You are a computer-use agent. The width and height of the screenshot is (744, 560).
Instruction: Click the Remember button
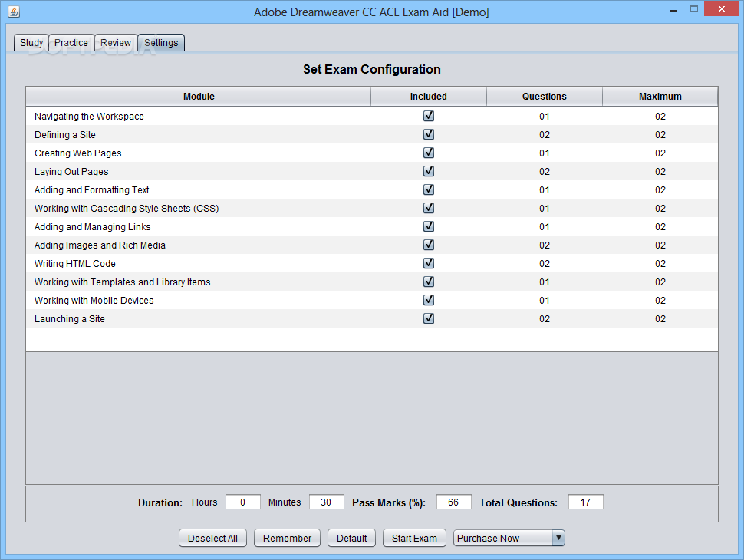pos(287,539)
